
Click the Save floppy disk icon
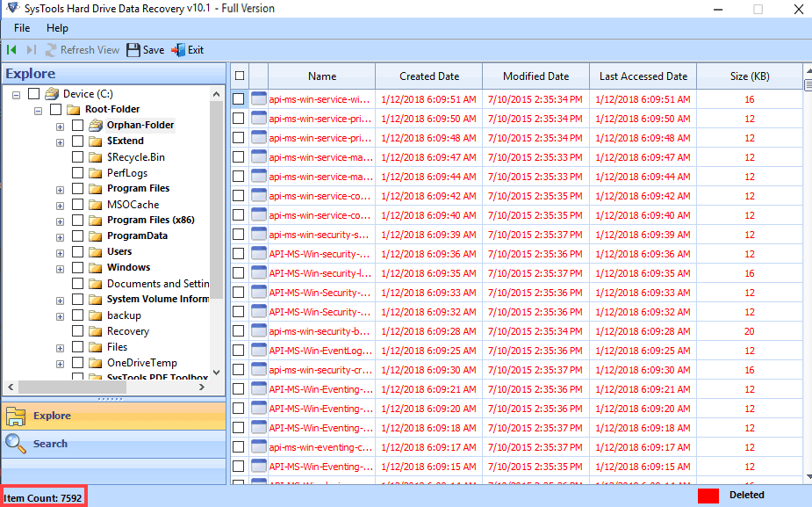(133, 50)
